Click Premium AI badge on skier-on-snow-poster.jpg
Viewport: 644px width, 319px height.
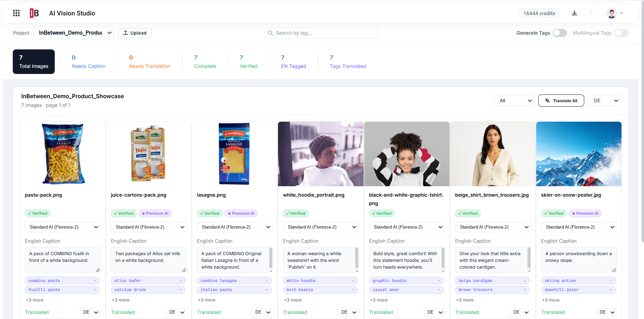click(x=585, y=213)
